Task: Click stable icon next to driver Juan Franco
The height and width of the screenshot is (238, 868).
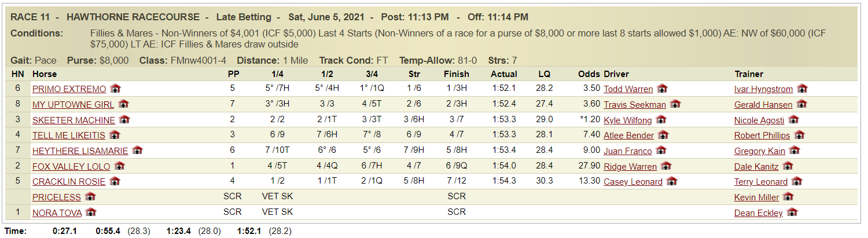Action: 661,151
